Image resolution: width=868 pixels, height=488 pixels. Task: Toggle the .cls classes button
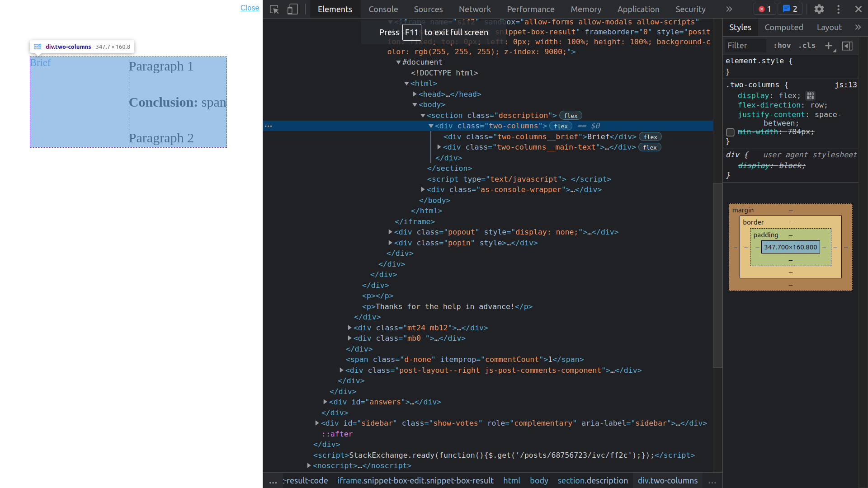807,46
